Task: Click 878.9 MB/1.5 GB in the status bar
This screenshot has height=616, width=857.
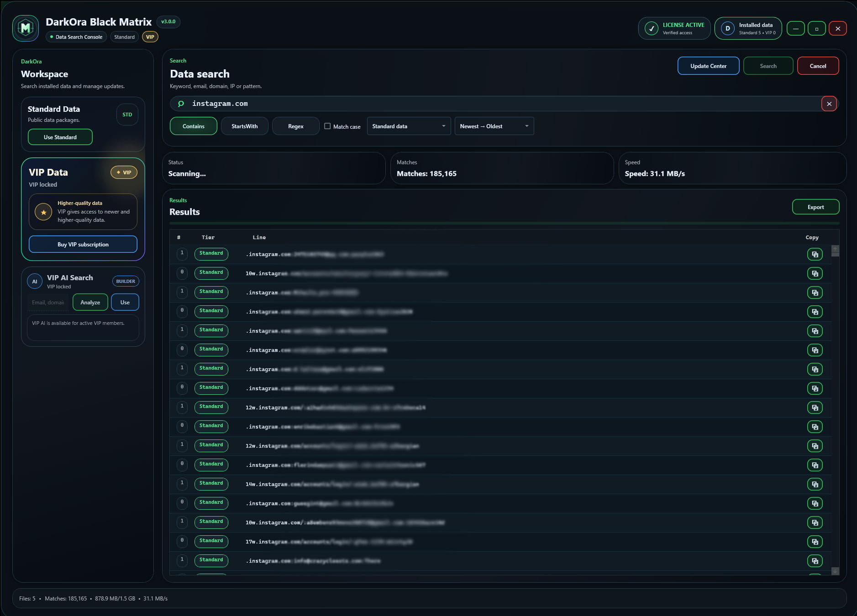Action: pos(115,598)
